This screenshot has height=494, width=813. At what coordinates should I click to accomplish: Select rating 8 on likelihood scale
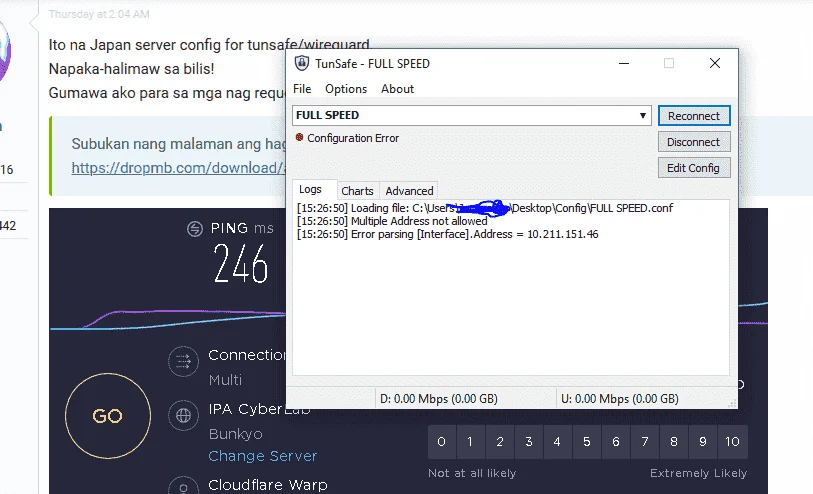coord(674,442)
